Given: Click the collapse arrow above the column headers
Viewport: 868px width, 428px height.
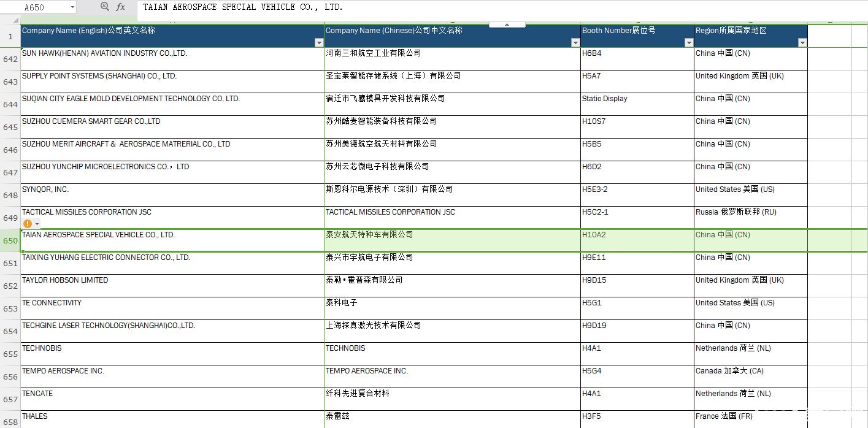Looking at the screenshot, I should 507,25.
